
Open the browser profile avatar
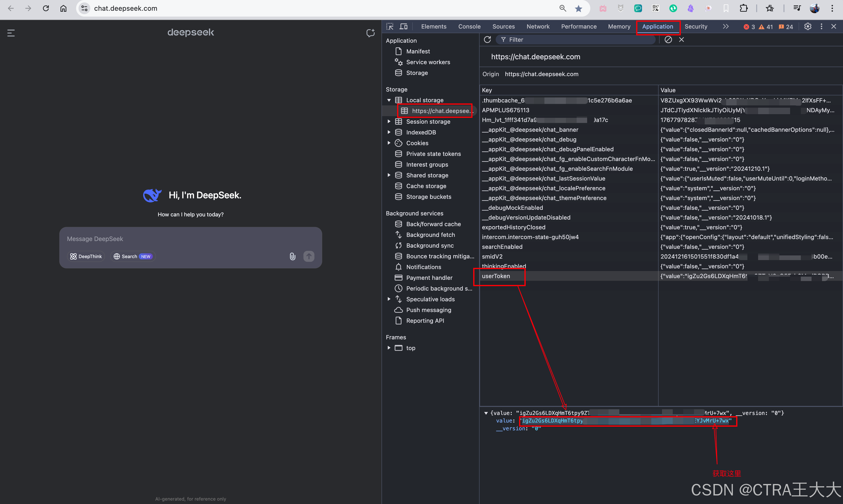coord(814,8)
